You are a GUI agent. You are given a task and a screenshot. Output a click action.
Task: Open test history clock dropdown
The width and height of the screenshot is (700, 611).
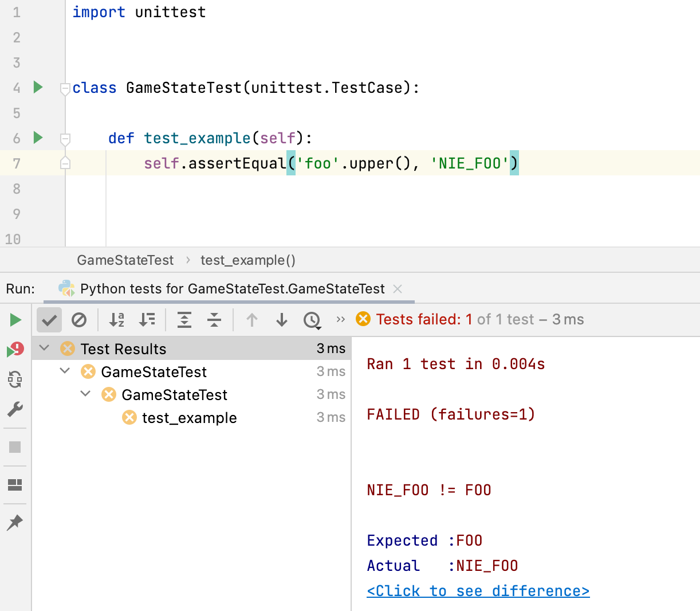click(313, 320)
